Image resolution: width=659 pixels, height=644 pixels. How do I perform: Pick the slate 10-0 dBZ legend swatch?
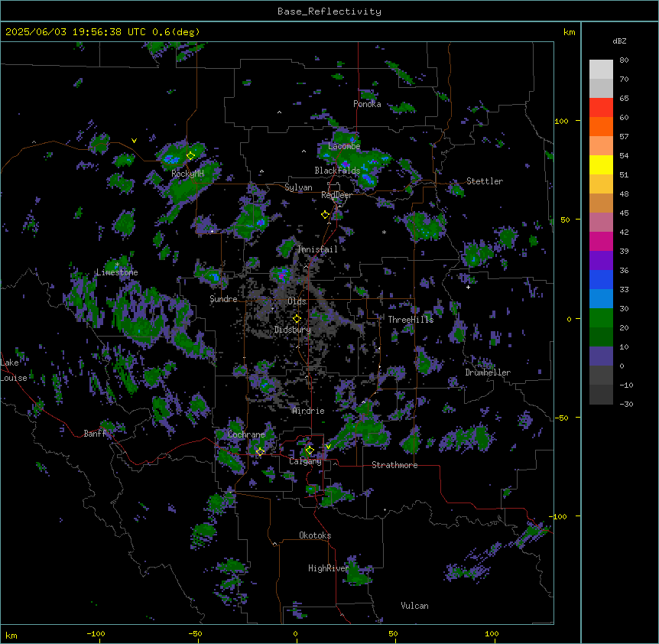(x=601, y=356)
